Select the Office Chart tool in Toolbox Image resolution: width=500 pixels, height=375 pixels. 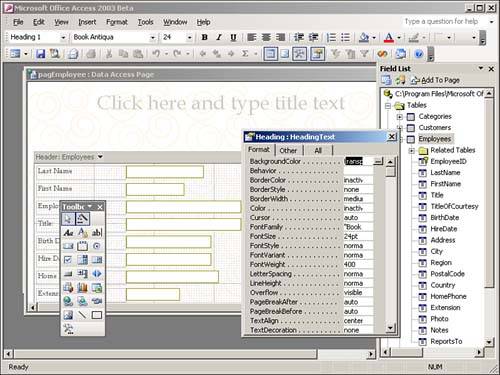[82, 287]
